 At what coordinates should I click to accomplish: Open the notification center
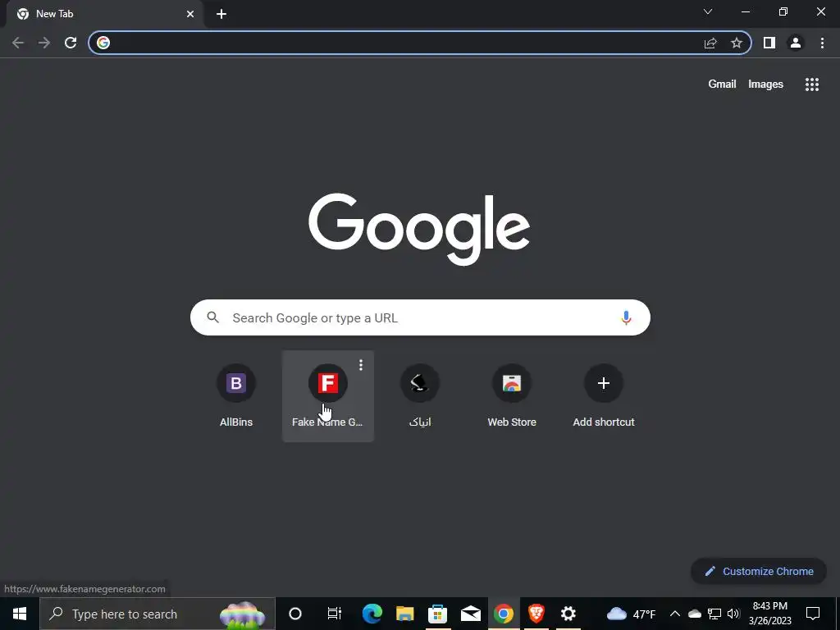tap(813, 614)
